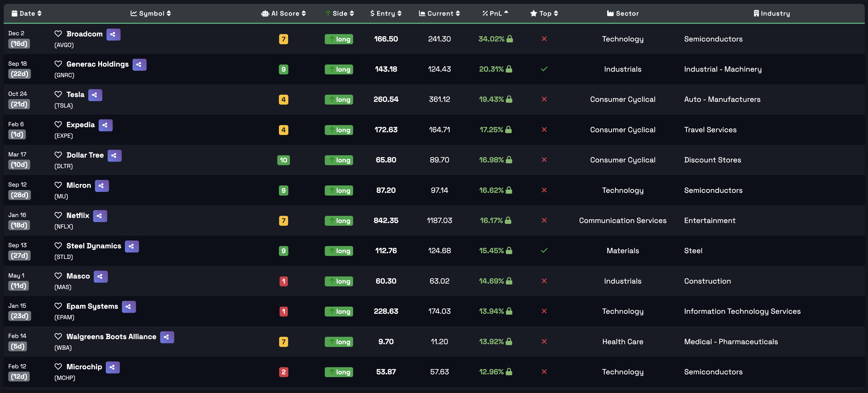Click the (16d) duration badge for Broadcom
This screenshot has height=393, width=868.
19,44
